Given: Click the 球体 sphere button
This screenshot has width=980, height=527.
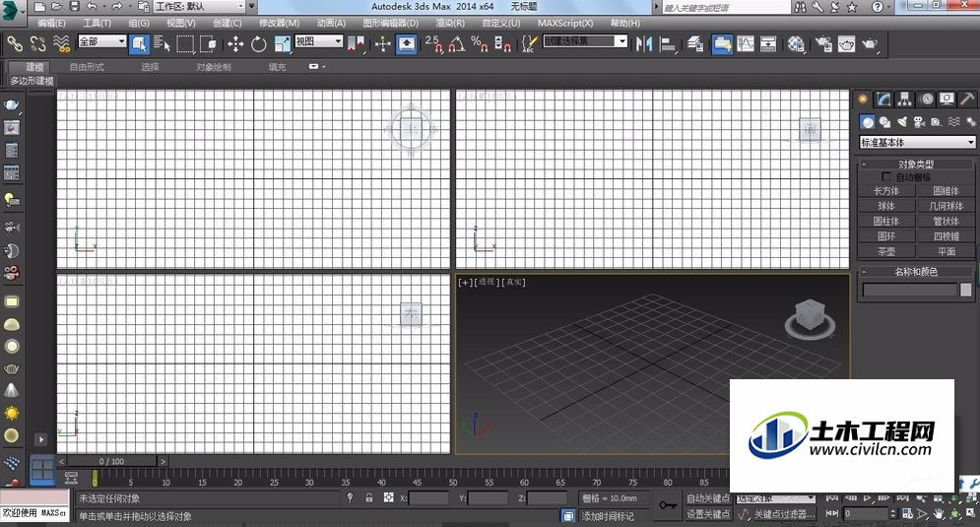Looking at the screenshot, I should [x=886, y=206].
